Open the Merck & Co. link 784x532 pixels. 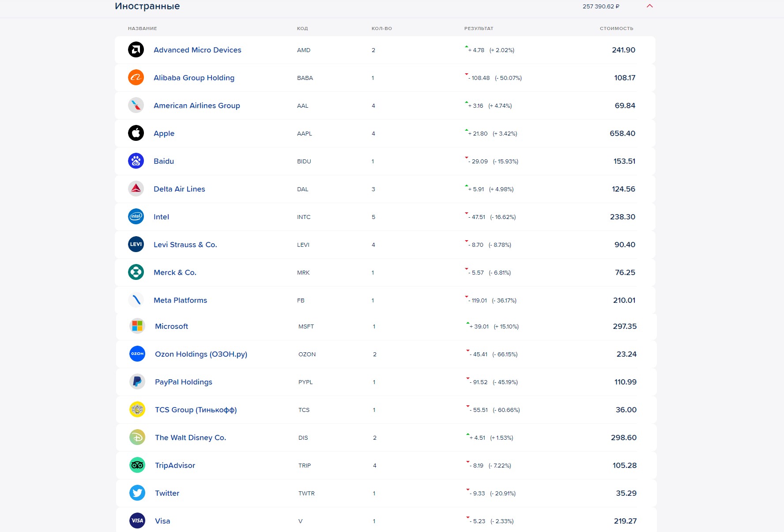coord(175,272)
